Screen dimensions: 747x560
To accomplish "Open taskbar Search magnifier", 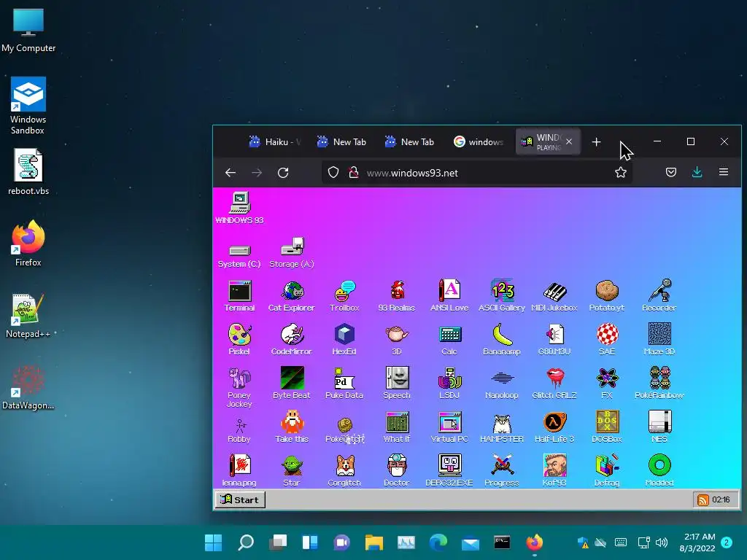I will pyautogui.click(x=245, y=542).
